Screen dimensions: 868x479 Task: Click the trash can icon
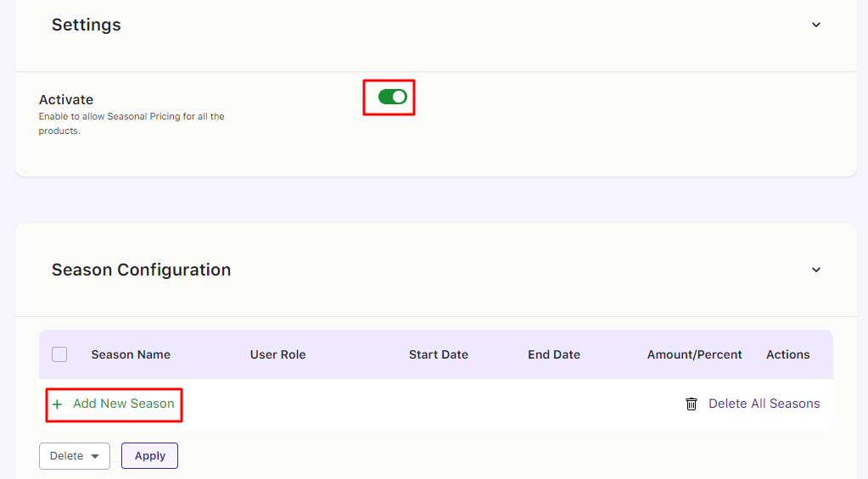pyautogui.click(x=692, y=404)
